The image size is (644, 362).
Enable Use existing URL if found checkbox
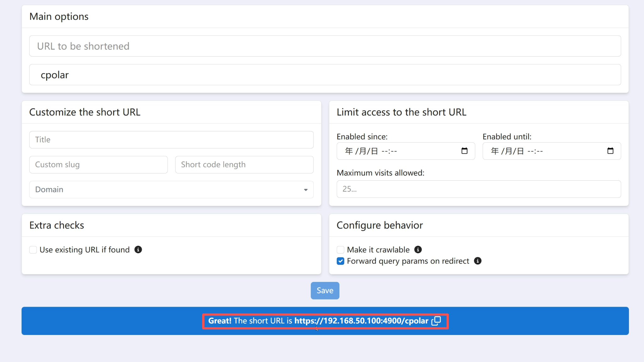pos(33,250)
